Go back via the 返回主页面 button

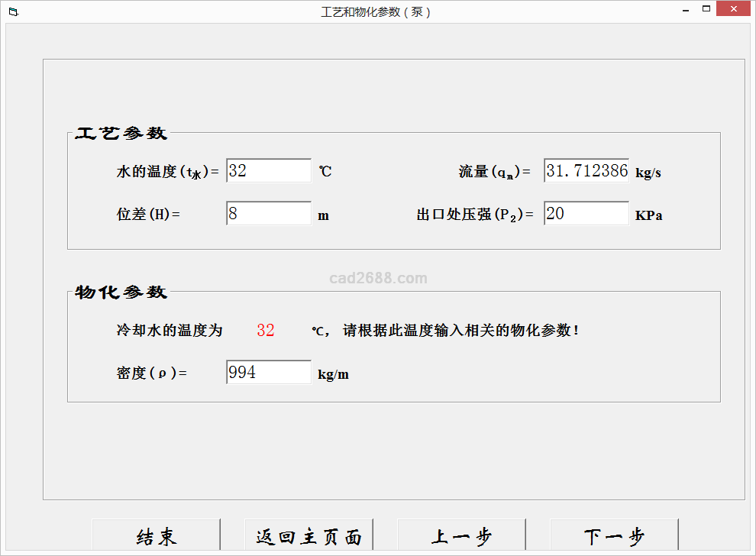point(309,536)
